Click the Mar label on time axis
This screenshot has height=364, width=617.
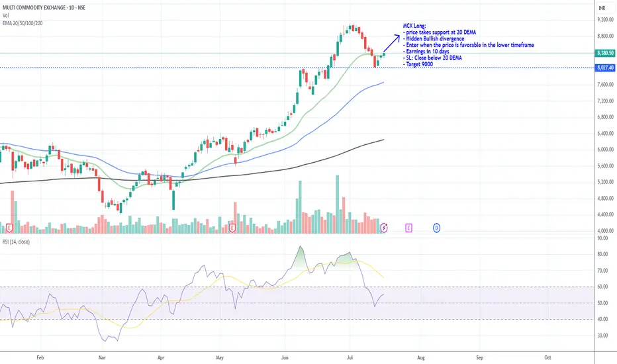(x=102, y=357)
